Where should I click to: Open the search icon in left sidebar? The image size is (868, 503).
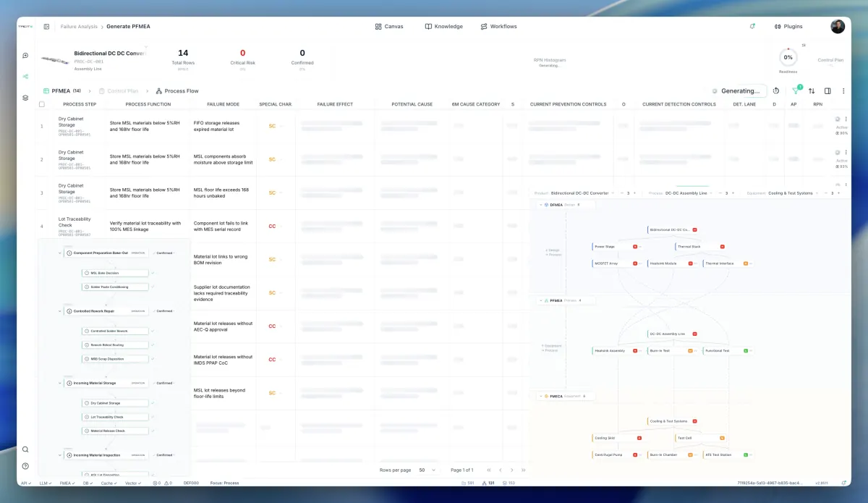(x=25, y=449)
